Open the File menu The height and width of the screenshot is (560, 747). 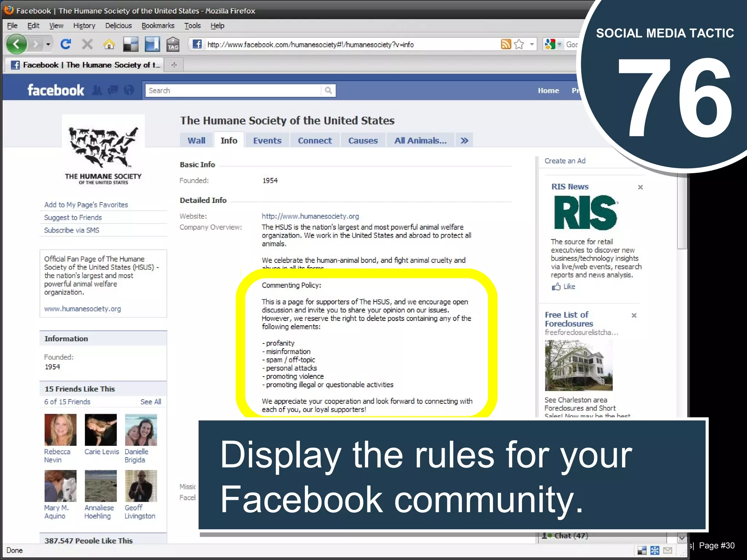coord(12,26)
